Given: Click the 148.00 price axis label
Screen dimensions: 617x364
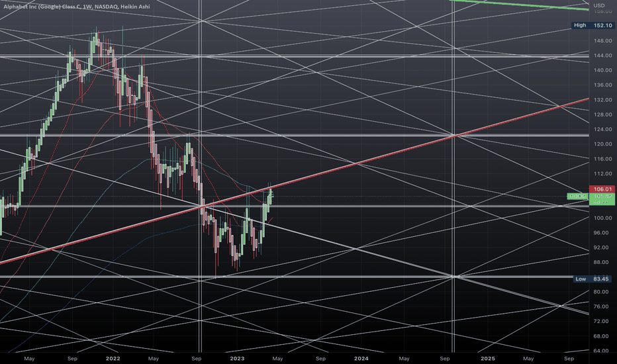Looking at the screenshot, I should (x=603, y=41).
